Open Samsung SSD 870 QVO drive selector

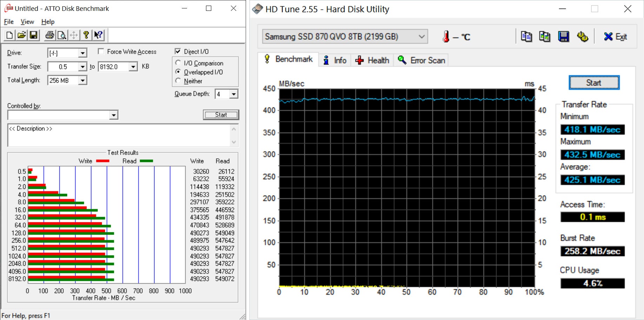pyautogui.click(x=345, y=36)
